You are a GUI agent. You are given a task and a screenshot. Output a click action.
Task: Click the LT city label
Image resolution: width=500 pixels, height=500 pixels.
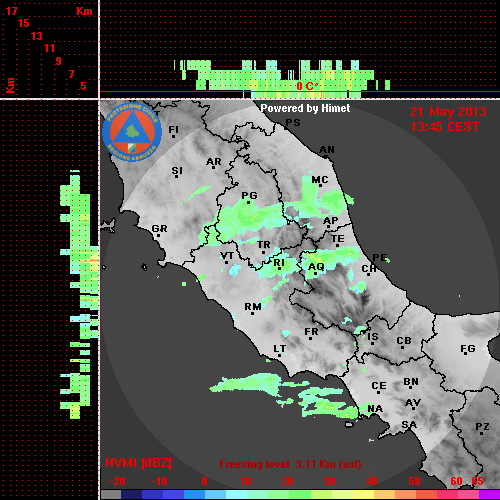(279, 349)
